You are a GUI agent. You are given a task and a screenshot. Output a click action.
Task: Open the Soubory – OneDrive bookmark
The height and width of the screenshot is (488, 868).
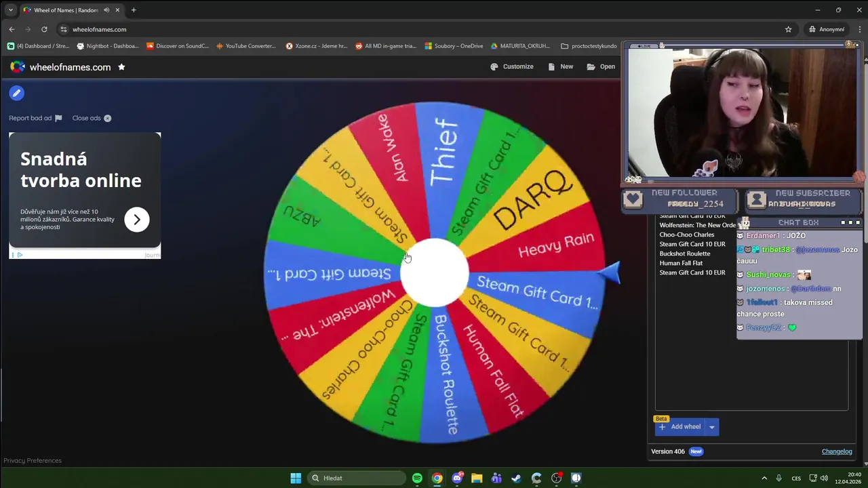tap(454, 46)
